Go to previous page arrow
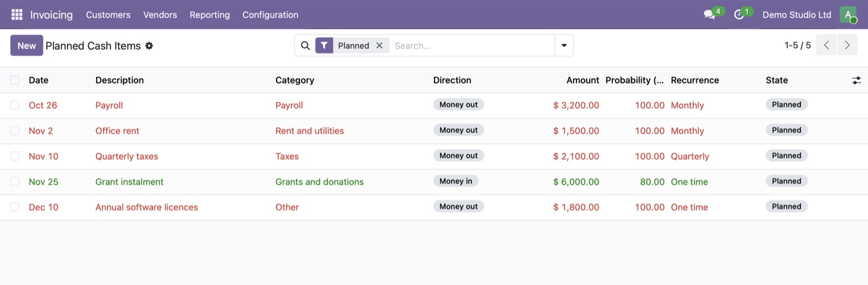The width and height of the screenshot is (868, 285). tap(826, 45)
